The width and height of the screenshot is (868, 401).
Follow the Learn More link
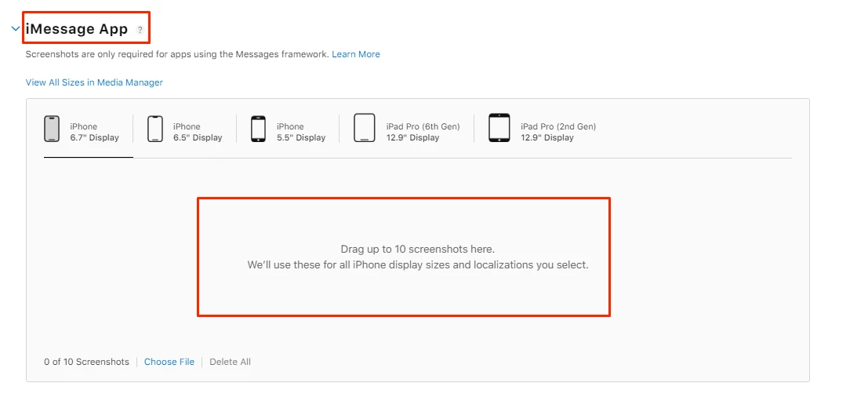pos(356,54)
